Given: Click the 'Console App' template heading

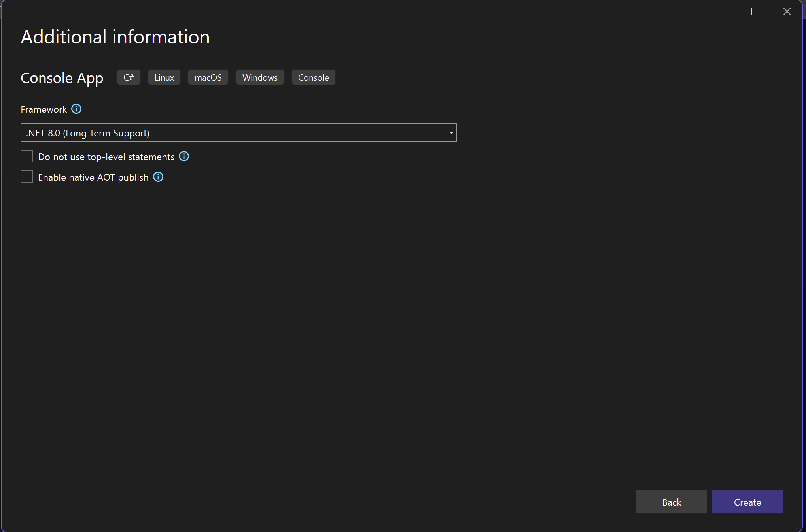Looking at the screenshot, I should point(62,78).
